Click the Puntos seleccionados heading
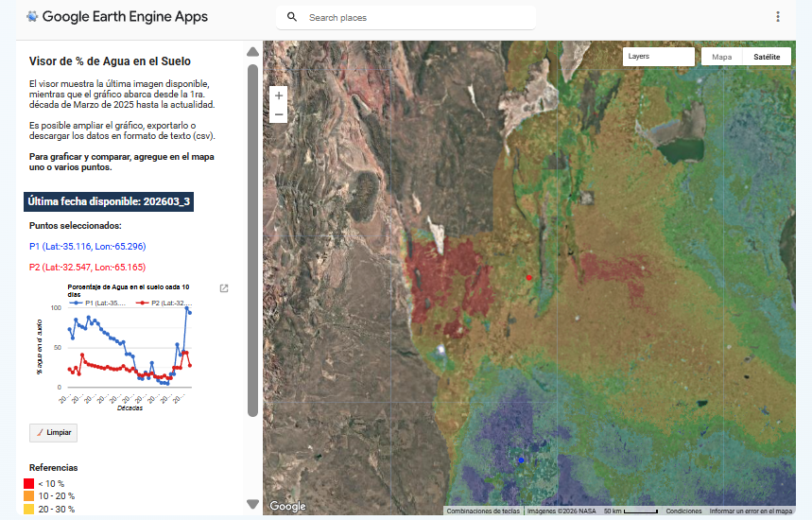Image resolution: width=812 pixels, height=520 pixels. point(75,226)
